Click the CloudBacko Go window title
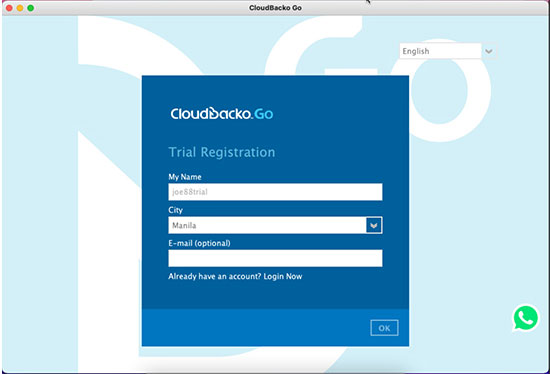Image resolution: width=550 pixels, height=374 pixels. click(275, 8)
